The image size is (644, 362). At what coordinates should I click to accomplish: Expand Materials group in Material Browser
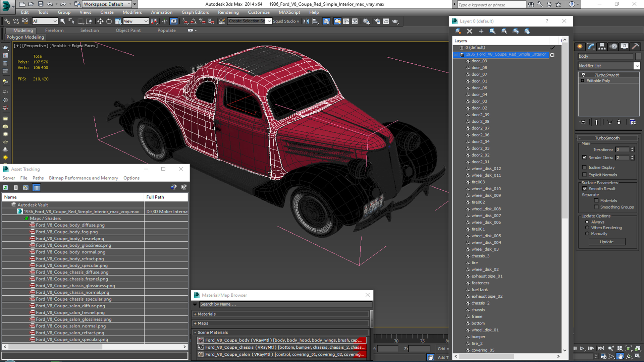point(195,314)
